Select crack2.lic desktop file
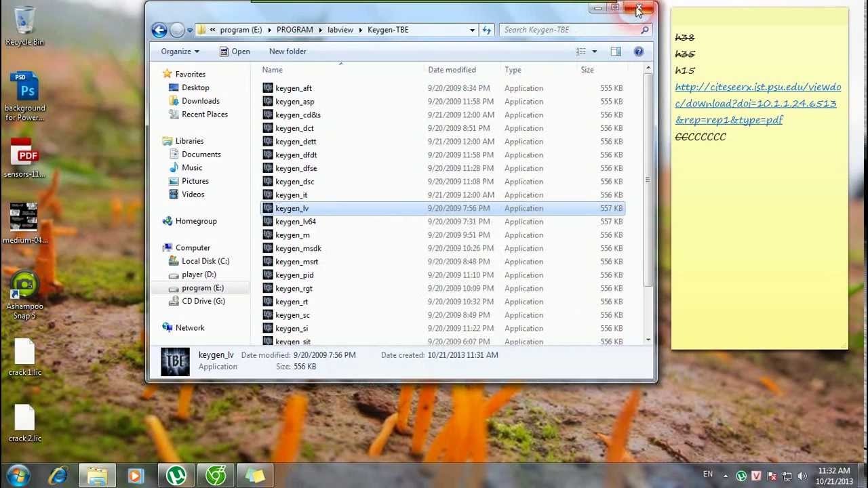 (24, 423)
